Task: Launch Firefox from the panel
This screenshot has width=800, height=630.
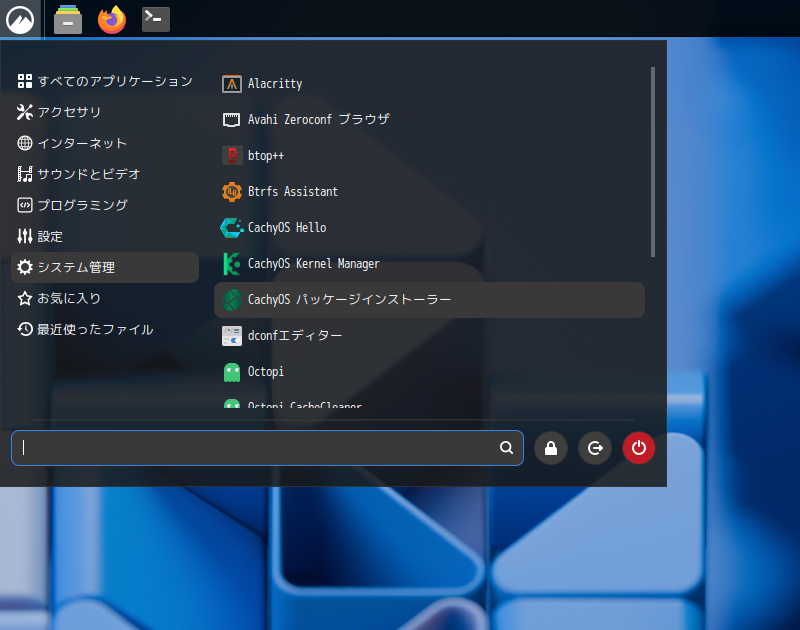Action: pos(112,19)
